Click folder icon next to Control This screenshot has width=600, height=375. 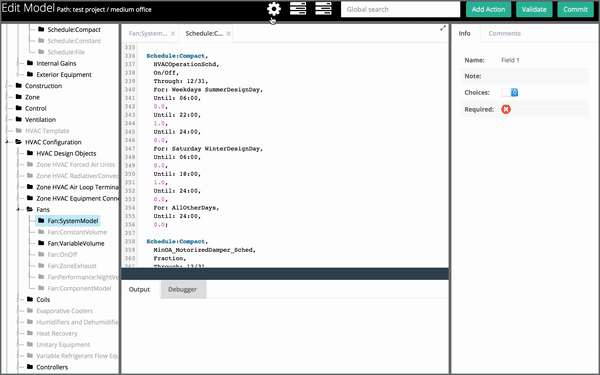(x=19, y=108)
